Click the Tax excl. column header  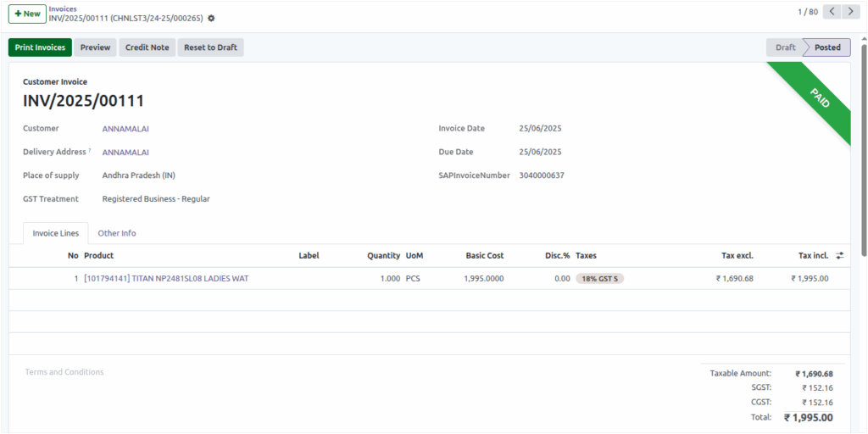click(737, 256)
